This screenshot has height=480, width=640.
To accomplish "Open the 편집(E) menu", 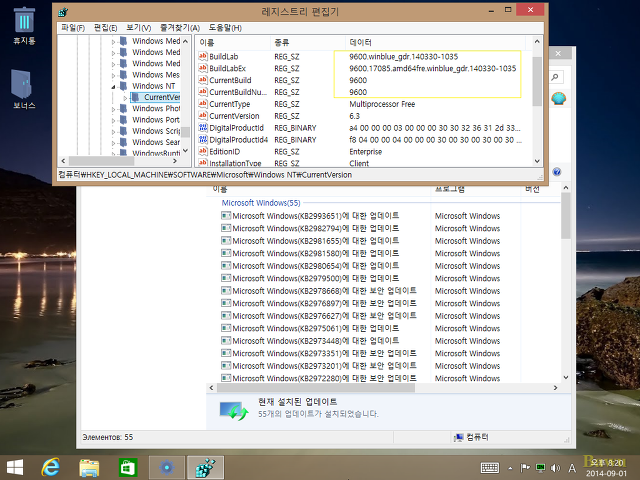I will pos(105,28).
